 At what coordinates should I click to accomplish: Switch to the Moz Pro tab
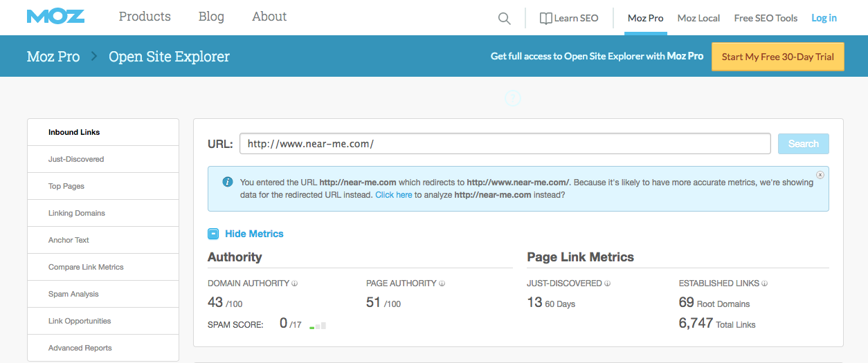click(646, 18)
